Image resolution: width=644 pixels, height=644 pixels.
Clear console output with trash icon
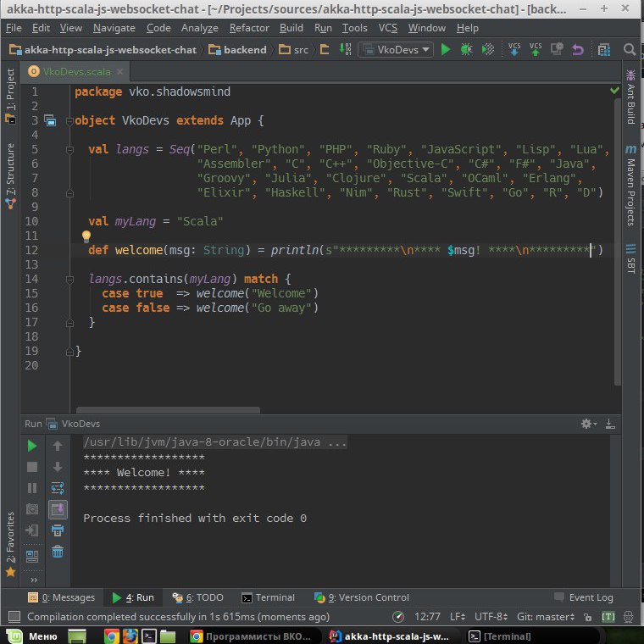58,552
